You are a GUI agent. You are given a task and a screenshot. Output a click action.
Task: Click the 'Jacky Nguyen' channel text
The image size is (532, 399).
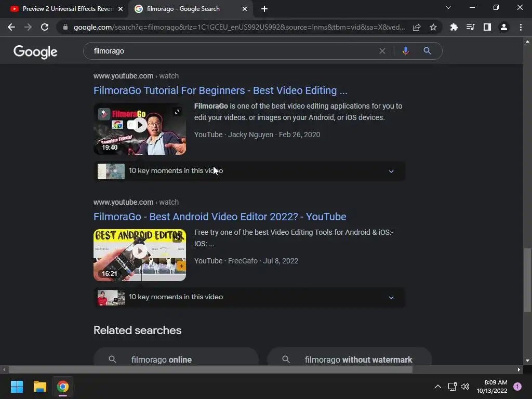pyautogui.click(x=250, y=135)
